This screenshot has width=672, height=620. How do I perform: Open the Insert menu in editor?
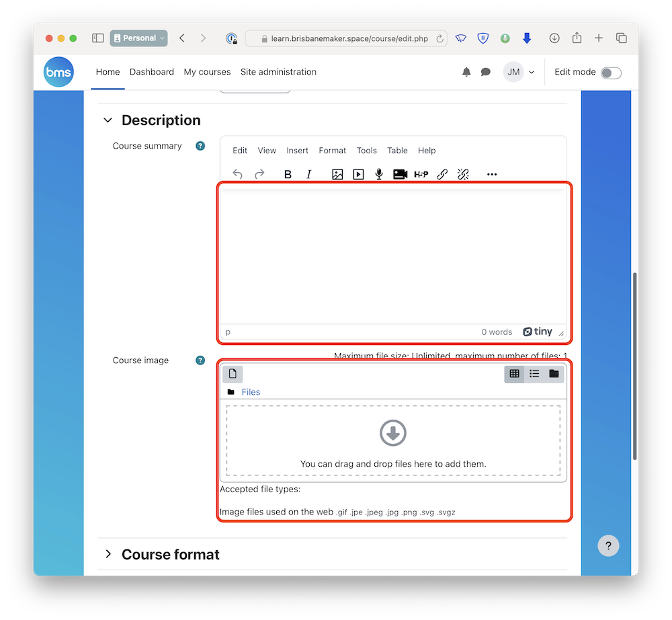[x=297, y=151]
